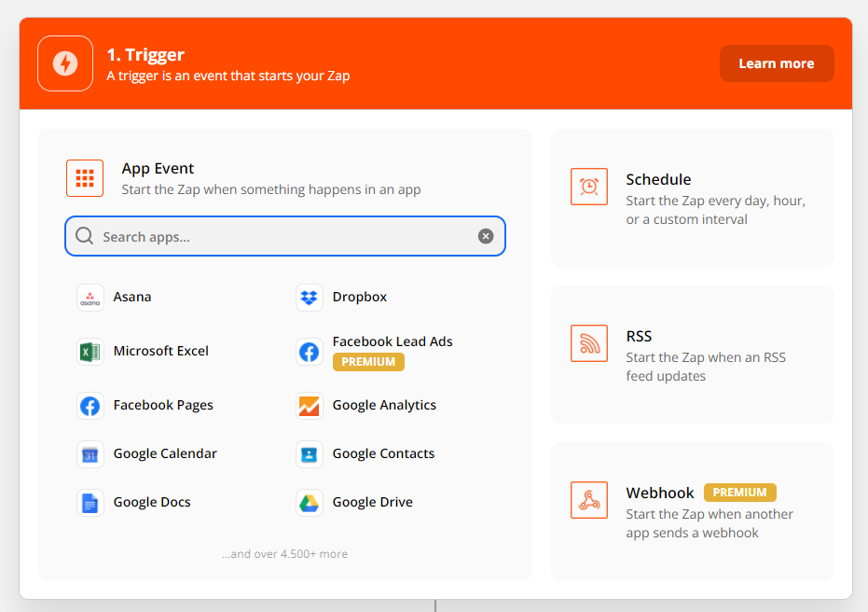Viewport: 868px width, 612px height.
Task: Choose Google Drive label
Action: tap(373, 502)
